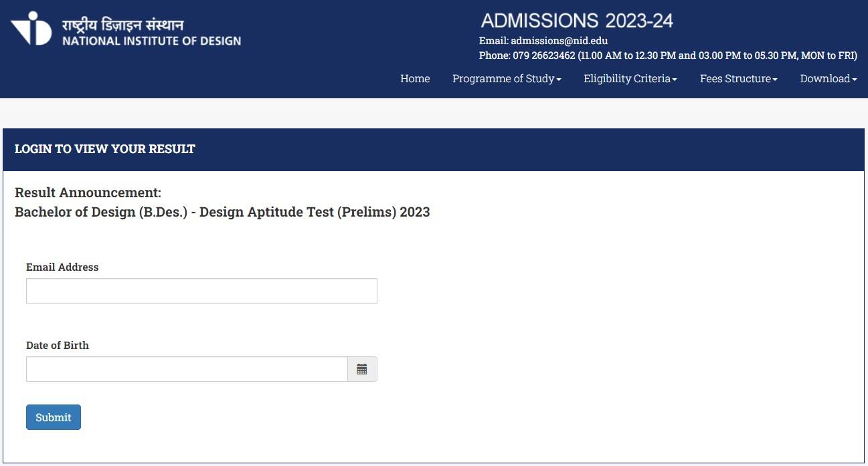This screenshot has height=466, width=868.
Task: Click the Bachelor of Design Prelims 2023 subtitle
Action: coord(222,212)
